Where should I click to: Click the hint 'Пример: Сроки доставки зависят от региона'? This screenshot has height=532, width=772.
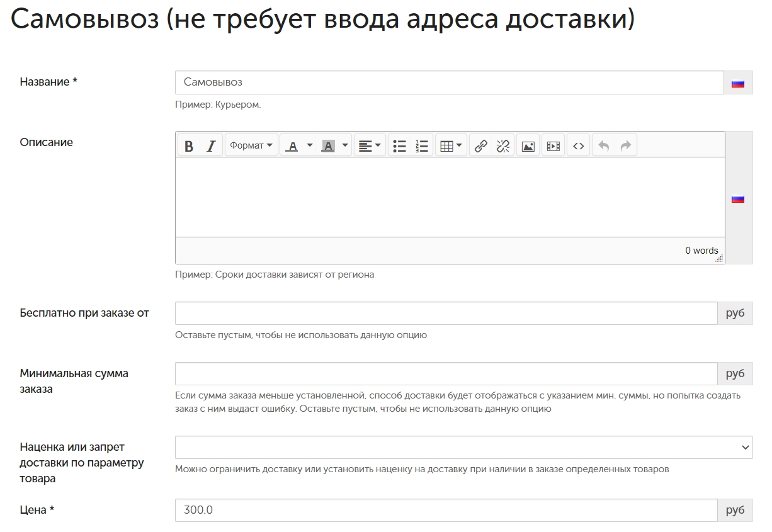[x=275, y=274]
